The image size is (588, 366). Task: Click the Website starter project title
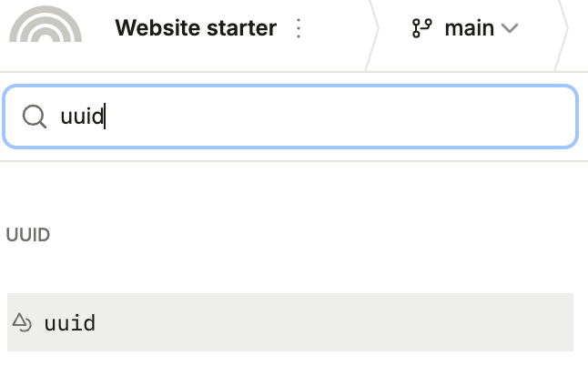tap(196, 28)
